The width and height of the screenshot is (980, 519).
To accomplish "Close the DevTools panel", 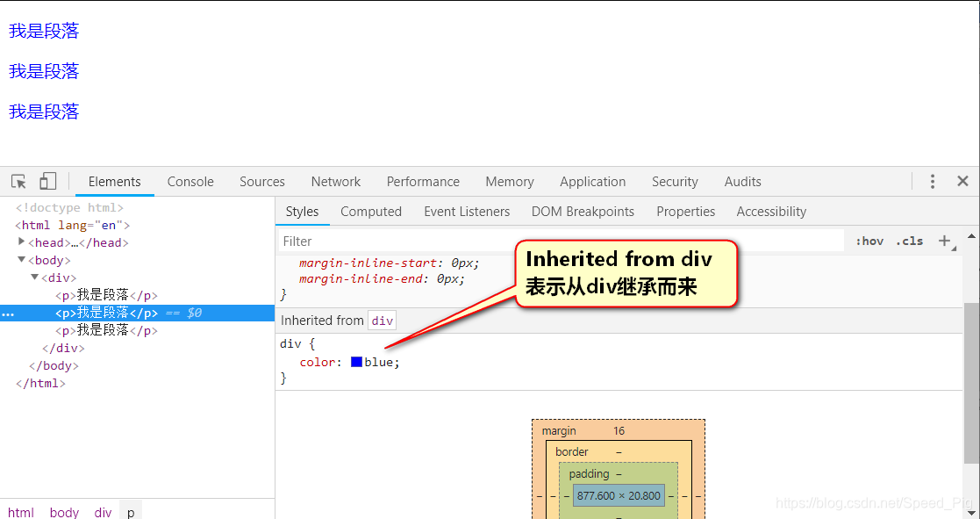I will pyautogui.click(x=962, y=181).
